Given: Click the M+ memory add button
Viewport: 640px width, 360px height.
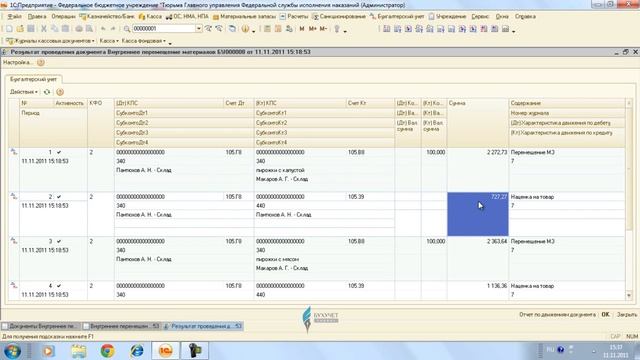Looking at the screenshot, I should point(313,29).
